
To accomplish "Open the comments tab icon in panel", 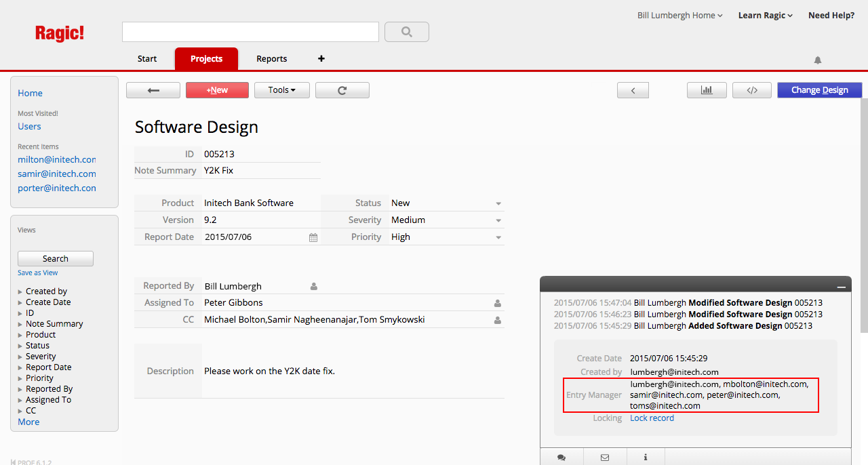I will coord(561,458).
